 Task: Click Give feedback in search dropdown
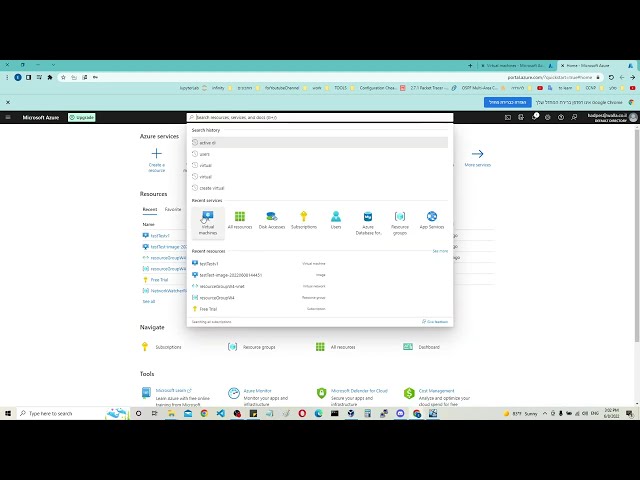[435, 322]
